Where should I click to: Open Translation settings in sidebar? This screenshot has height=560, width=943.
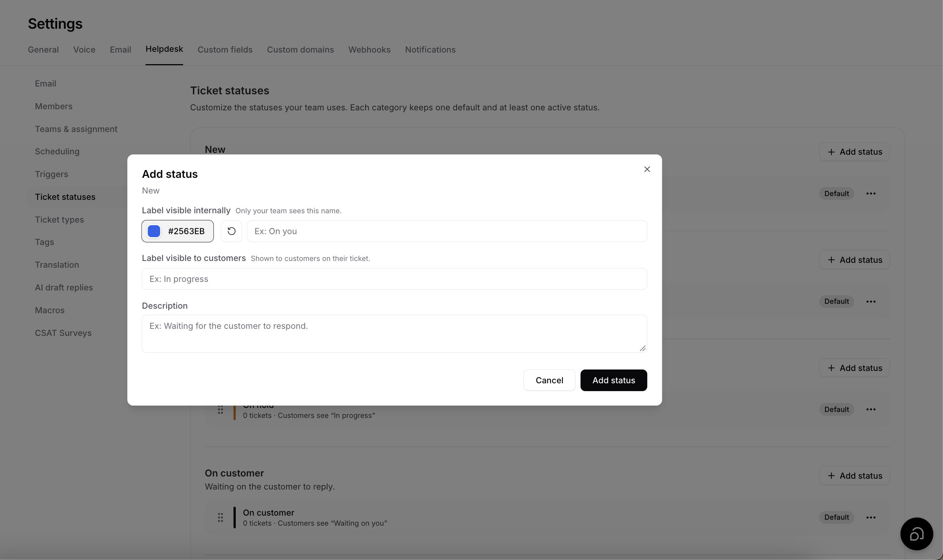(x=57, y=265)
